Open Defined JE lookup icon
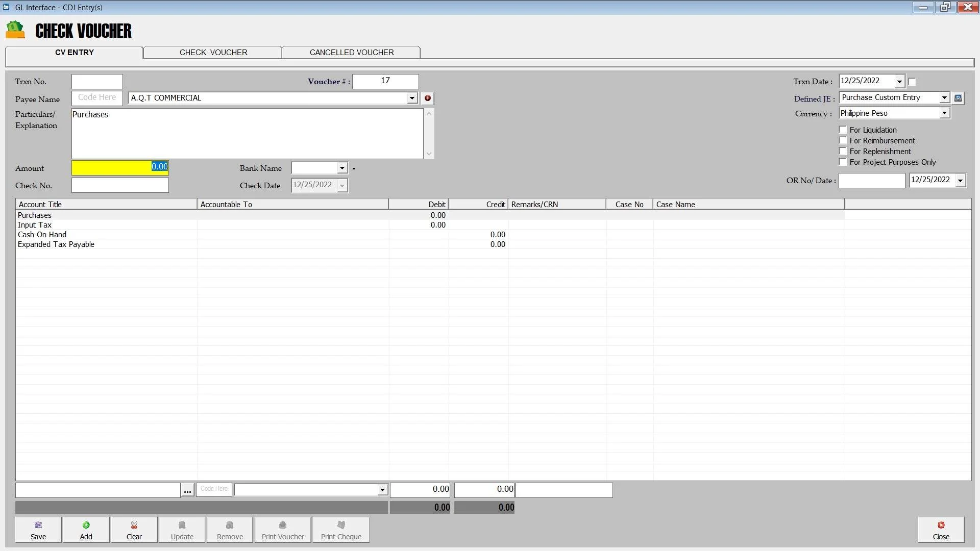Screen dimensions: 980x551 pyautogui.click(x=958, y=98)
